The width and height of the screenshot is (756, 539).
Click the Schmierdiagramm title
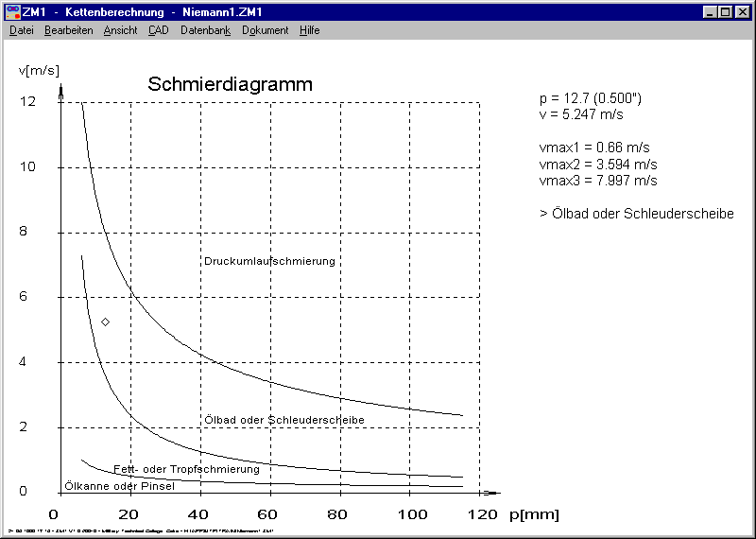point(230,85)
